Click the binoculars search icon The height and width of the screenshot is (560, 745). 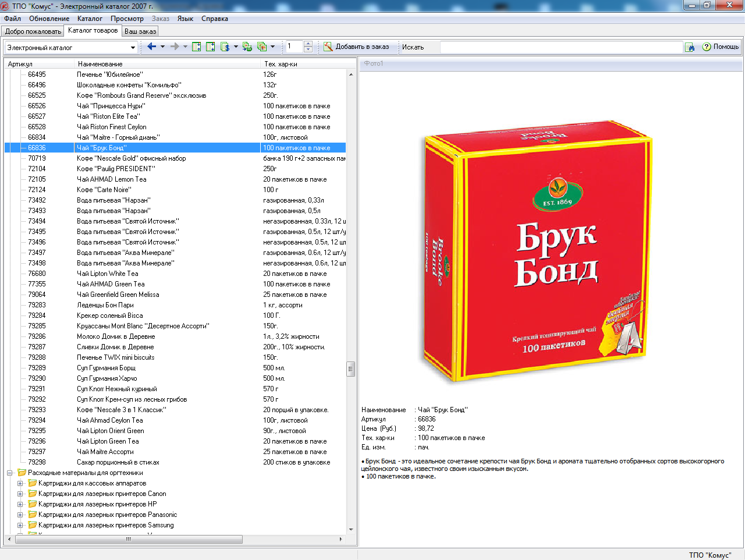coord(690,47)
